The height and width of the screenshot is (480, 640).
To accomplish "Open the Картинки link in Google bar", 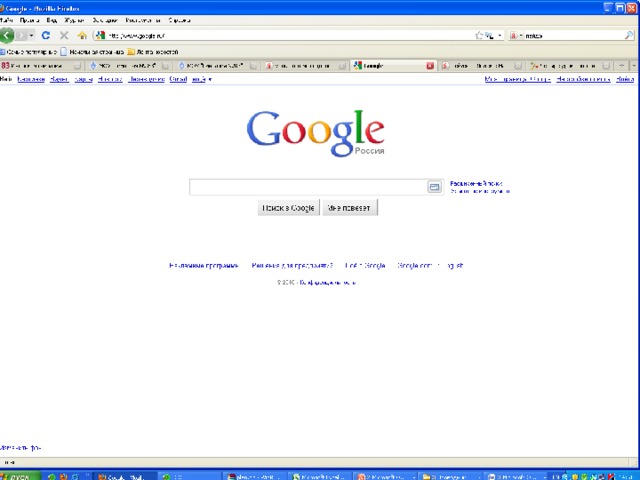I will [31, 79].
